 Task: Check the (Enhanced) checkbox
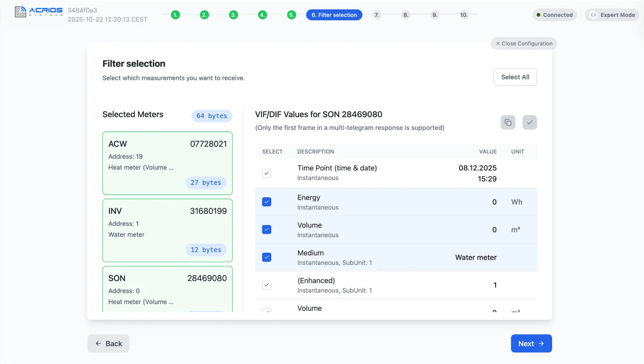pos(267,285)
